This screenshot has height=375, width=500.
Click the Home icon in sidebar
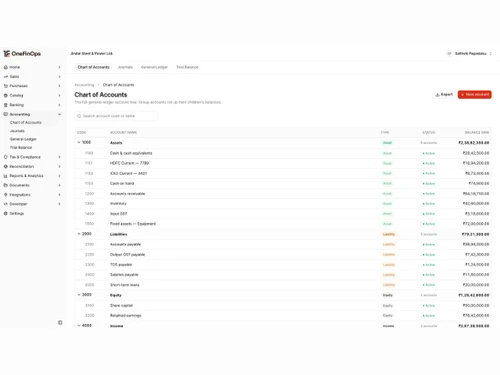pos(6,67)
